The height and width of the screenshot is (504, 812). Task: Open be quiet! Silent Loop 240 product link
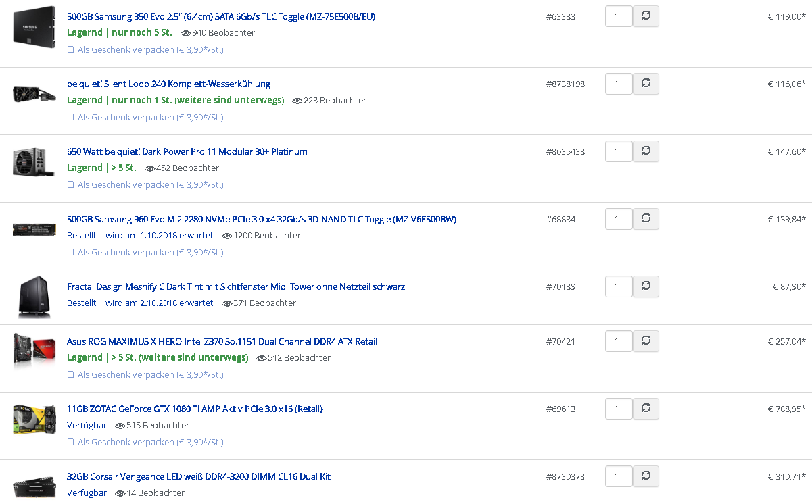point(168,84)
